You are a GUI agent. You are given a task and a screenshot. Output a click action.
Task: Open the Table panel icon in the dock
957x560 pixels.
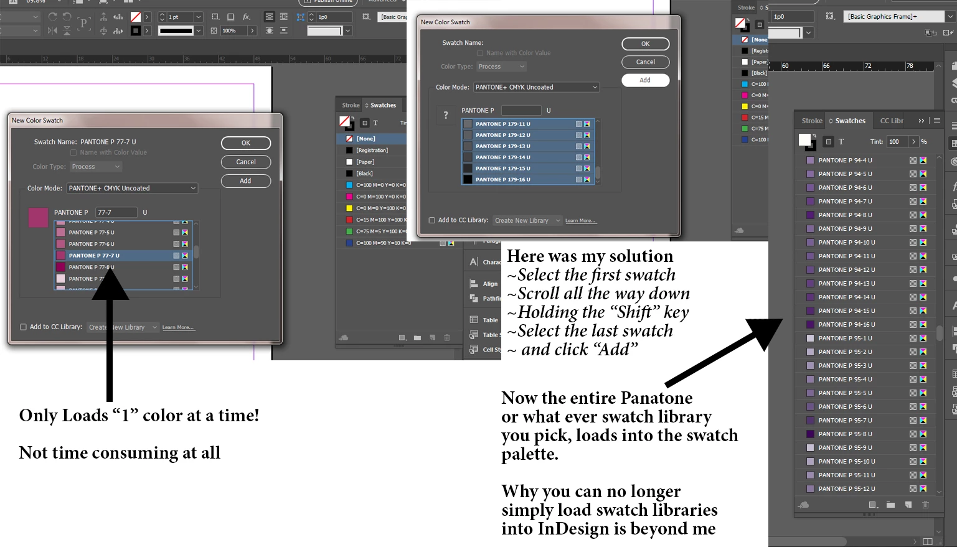[474, 320]
